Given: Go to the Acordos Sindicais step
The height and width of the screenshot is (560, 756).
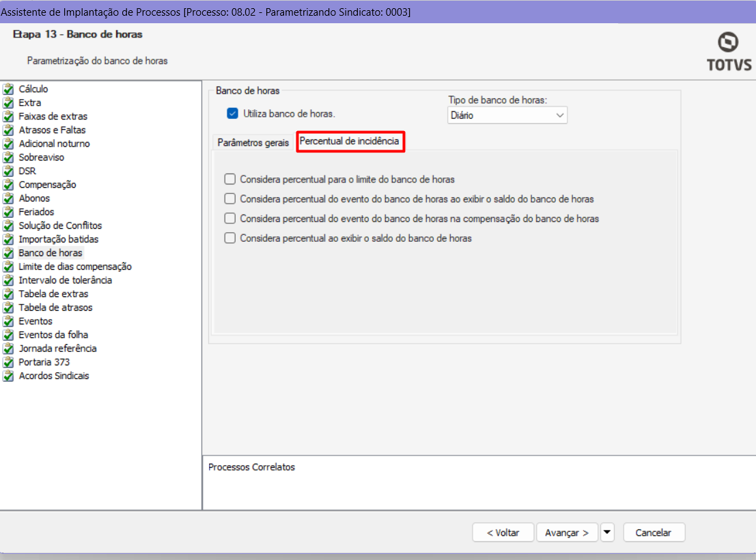Looking at the screenshot, I should (53, 376).
